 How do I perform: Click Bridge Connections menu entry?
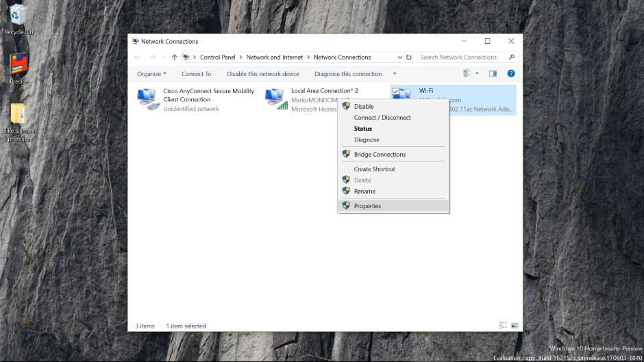pos(380,155)
